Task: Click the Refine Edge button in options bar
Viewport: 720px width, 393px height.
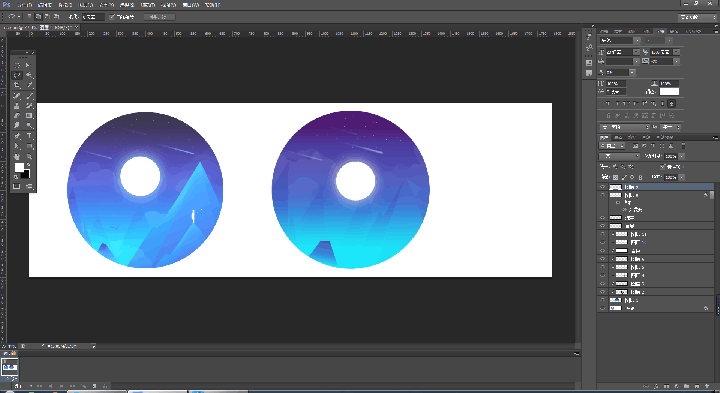Action: (159, 17)
